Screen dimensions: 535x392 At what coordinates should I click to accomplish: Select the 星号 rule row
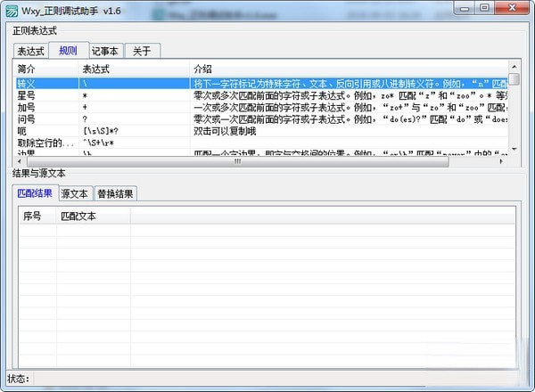tap(262, 95)
